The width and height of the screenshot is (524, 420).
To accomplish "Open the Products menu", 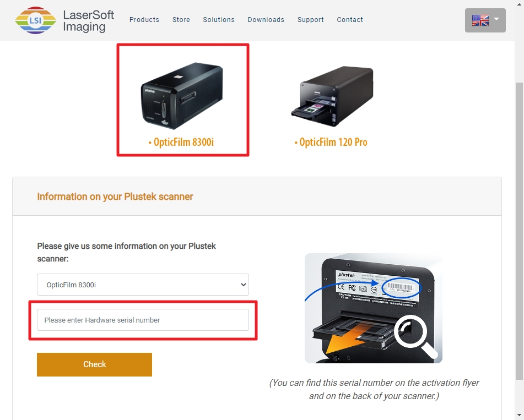I will (x=144, y=20).
